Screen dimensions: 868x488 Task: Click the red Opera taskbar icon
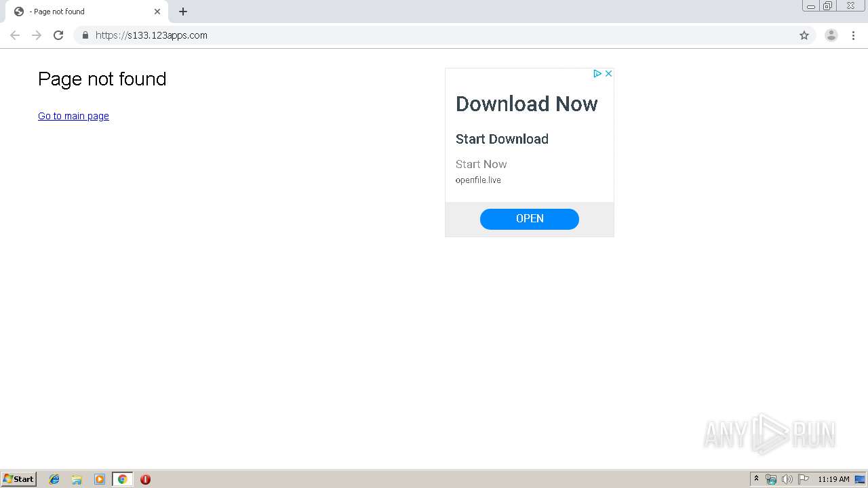(145, 479)
